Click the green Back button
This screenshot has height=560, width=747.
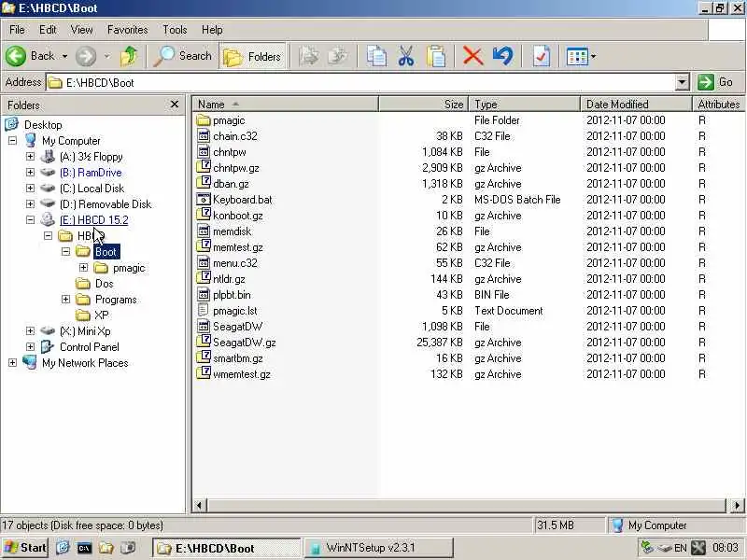30,56
